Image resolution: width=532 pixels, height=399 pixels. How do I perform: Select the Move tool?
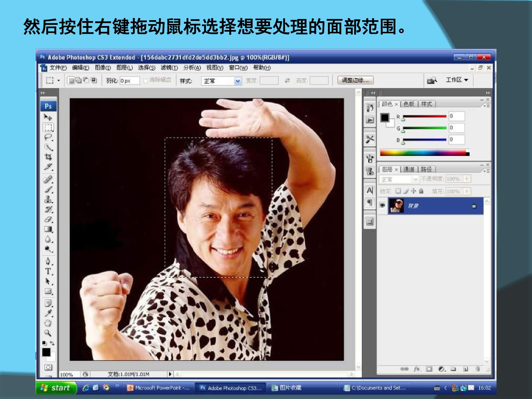pyautogui.click(x=48, y=117)
